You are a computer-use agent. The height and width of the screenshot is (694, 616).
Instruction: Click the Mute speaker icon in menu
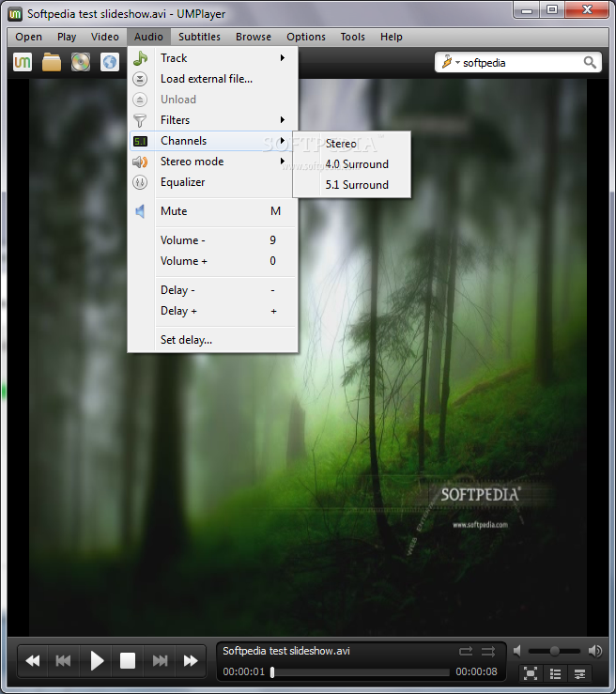tap(140, 211)
